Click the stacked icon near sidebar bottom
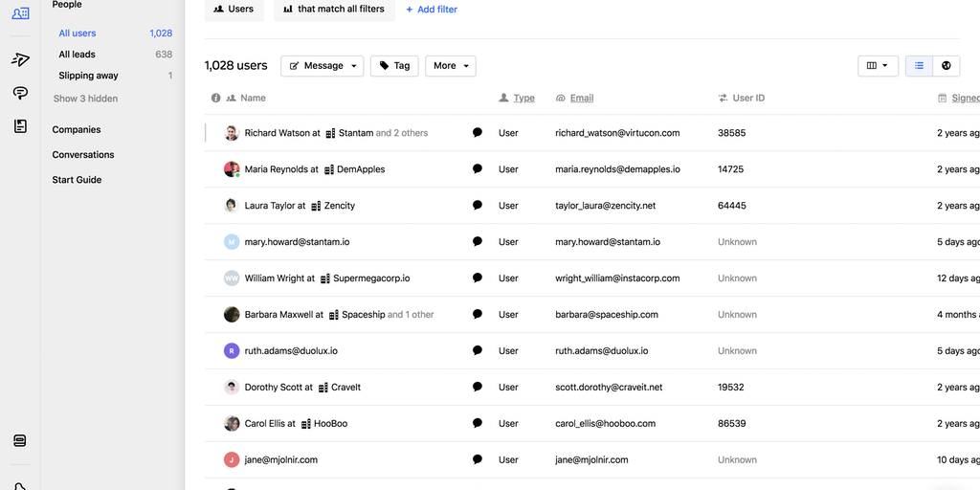 (20, 441)
